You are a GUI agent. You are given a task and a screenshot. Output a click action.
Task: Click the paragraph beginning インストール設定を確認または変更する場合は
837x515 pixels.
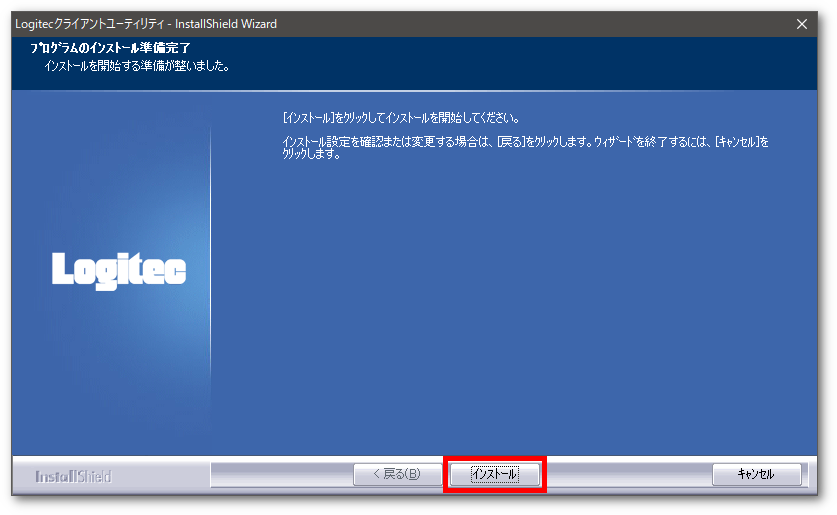[525, 147]
